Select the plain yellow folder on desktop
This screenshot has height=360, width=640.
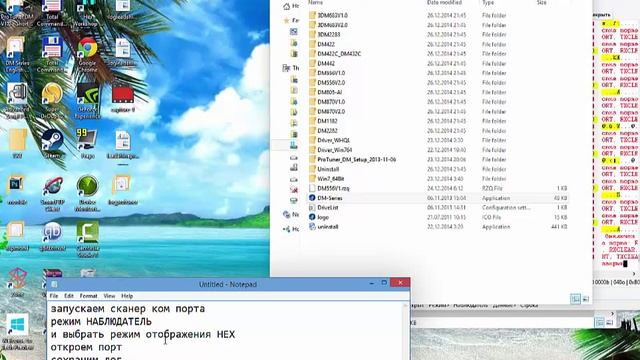pyautogui.click(x=18, y=140)
